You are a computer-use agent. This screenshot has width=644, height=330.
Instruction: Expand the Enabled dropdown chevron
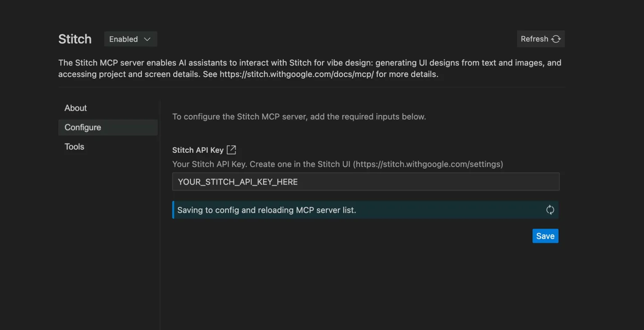[x=147, y=39]
